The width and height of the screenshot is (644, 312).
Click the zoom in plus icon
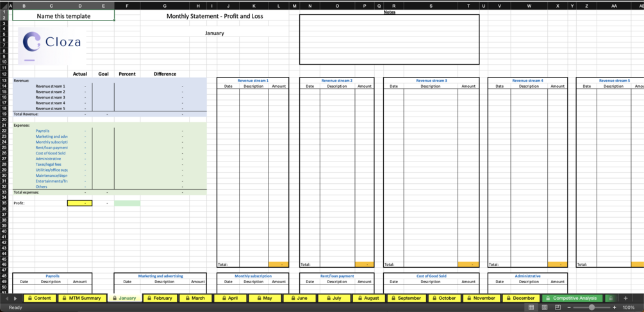pyautogui.click(x=615, y=307)
